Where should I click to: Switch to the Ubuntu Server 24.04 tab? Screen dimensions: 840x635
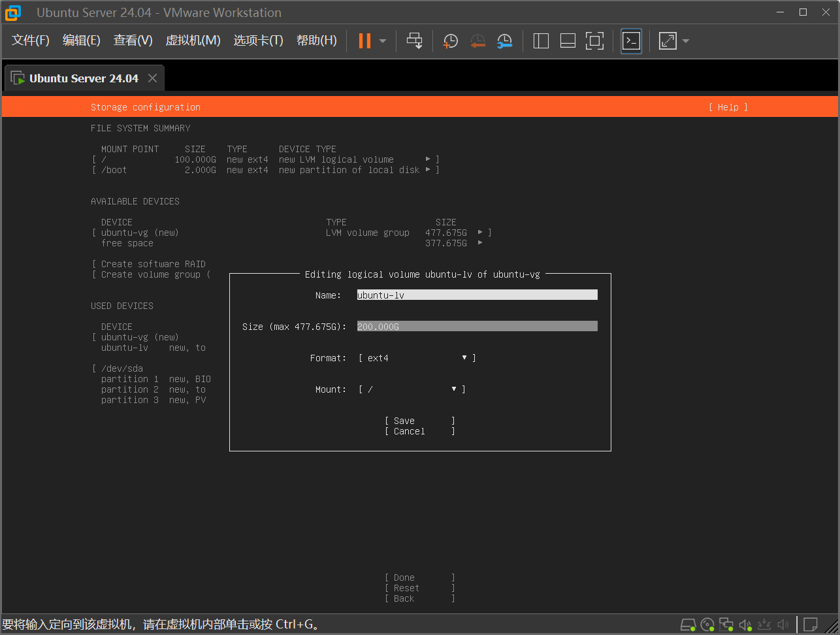(x=84, y=78)
